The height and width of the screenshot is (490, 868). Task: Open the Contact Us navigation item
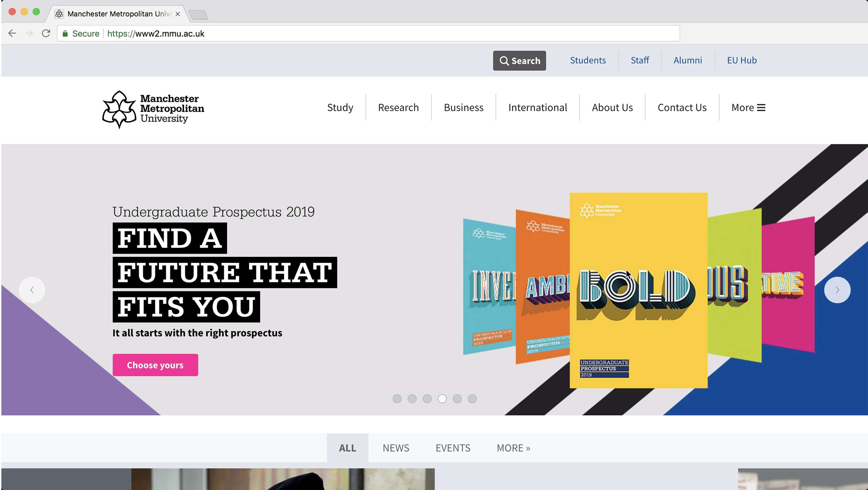tap(682, 107)
